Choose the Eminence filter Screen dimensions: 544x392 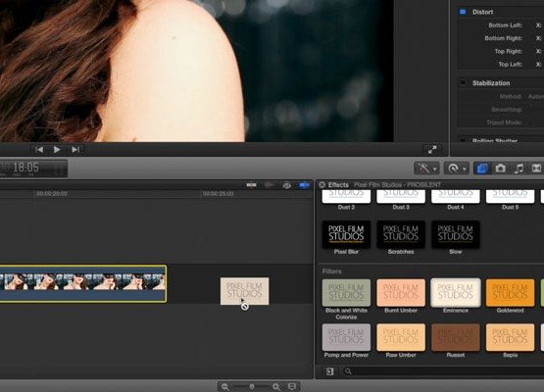456,293
